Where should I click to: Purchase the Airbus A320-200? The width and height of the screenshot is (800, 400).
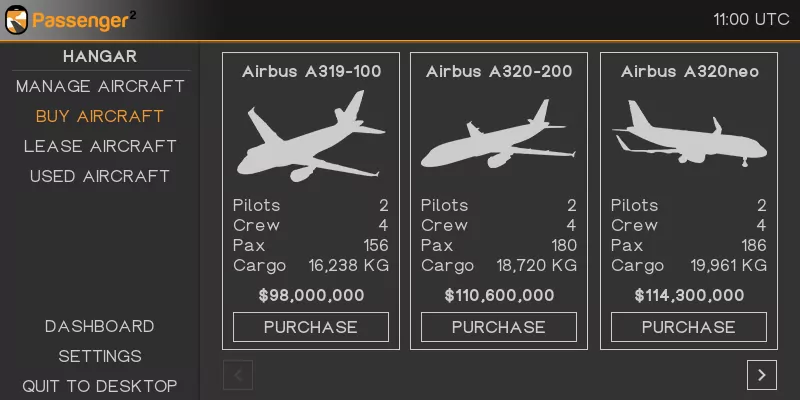[x=498, y=327]
